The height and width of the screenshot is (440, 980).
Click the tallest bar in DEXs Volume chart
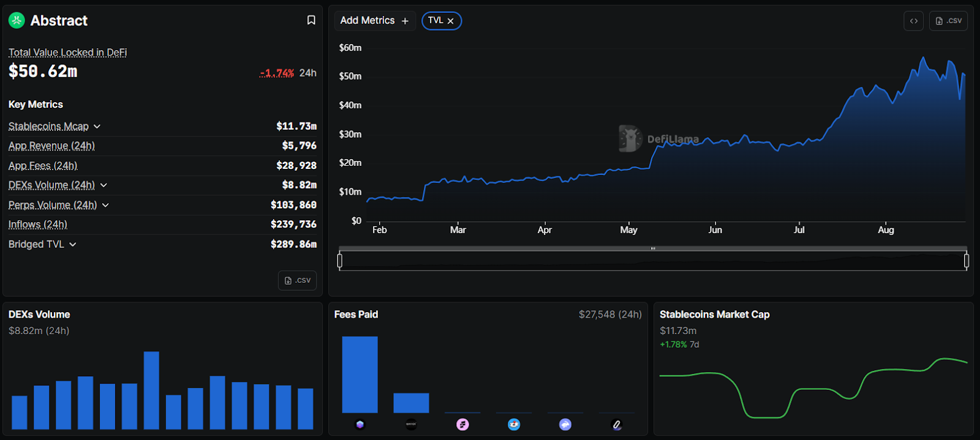tap(151, 390)
